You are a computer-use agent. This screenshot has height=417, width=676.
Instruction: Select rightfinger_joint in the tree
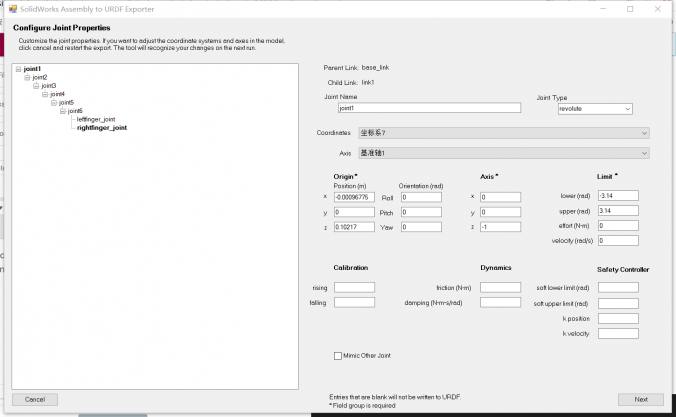click(102, 128)
